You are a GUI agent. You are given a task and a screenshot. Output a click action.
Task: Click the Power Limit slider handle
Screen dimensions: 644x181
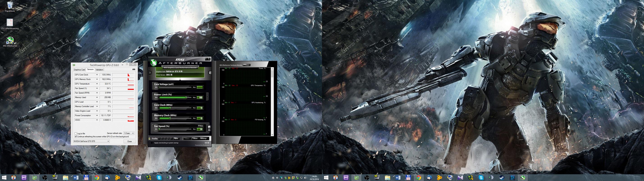(186, 97)
